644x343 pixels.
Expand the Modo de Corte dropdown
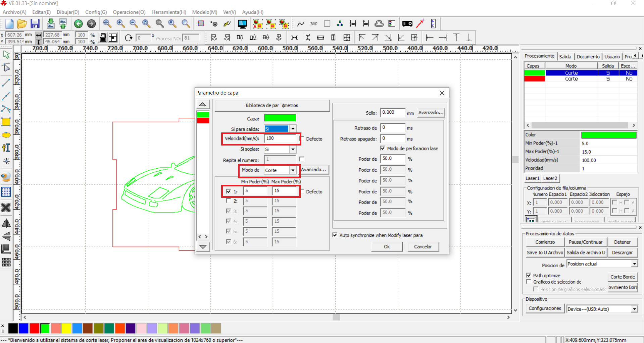tap(293, 170)
